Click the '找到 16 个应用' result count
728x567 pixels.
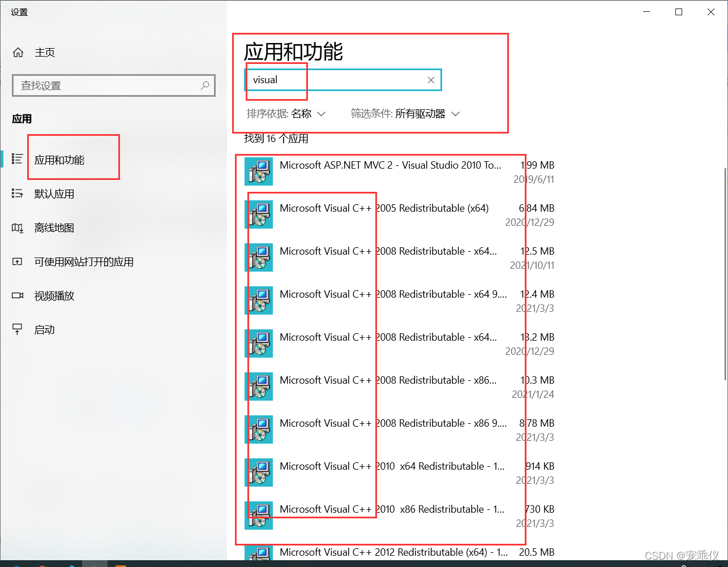[x=276, y=139]
